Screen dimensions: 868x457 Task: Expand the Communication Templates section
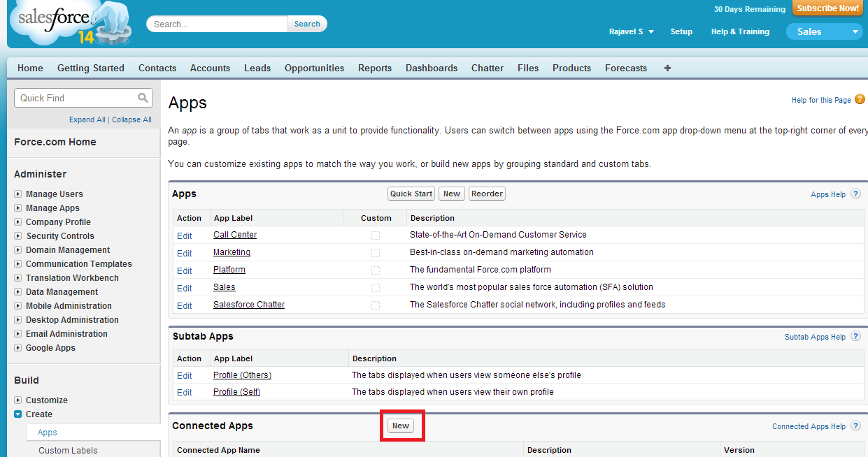tap(18, 264)
